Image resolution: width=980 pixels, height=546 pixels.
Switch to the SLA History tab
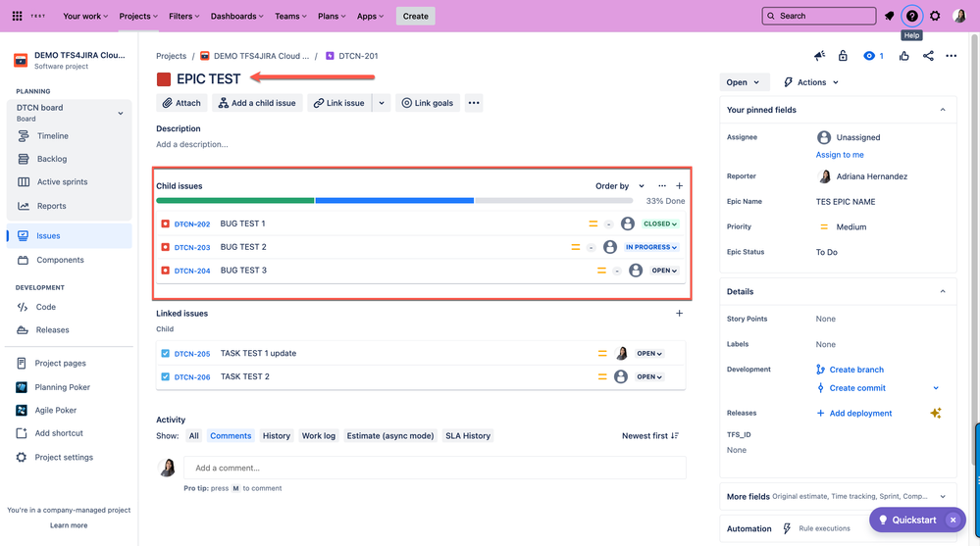tap(468, 436)
